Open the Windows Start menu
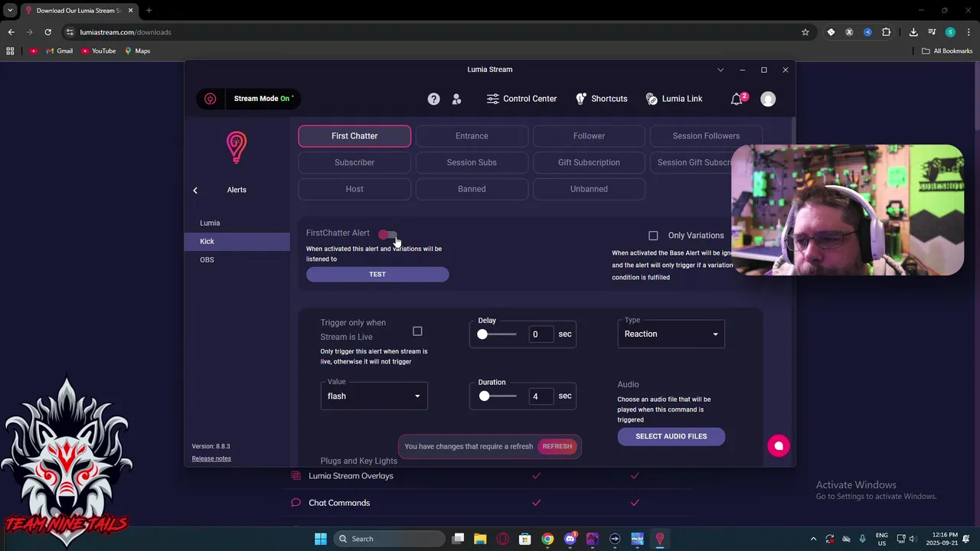The height and width of the screenshot is (551, 980). pyautogui.click(x=321, y=539)
